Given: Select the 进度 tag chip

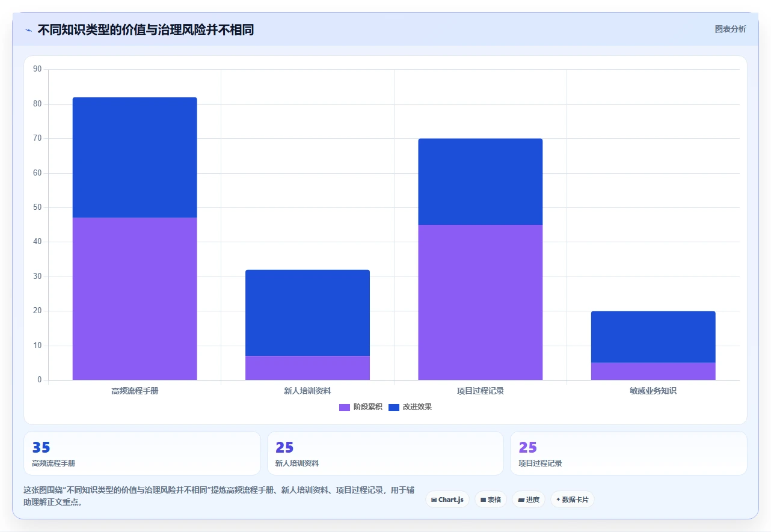Looking at the screenshot, I should (x=529, y=500).
